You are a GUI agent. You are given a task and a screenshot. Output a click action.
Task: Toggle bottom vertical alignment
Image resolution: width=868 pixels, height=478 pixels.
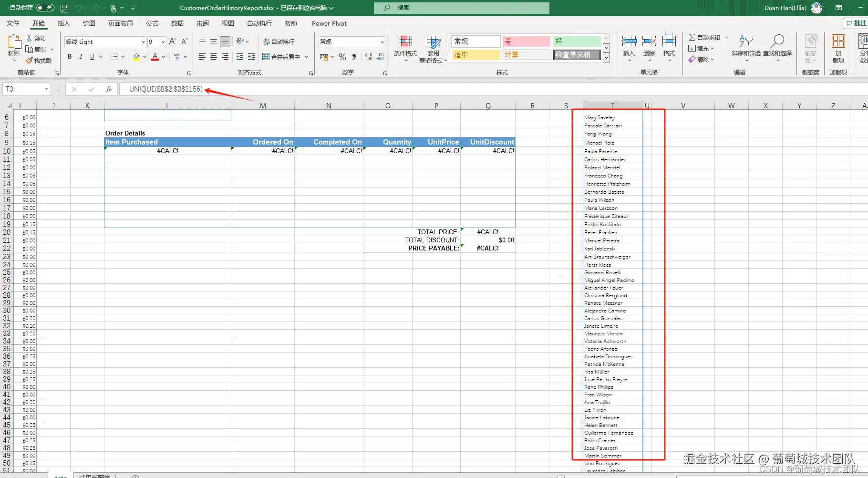225,42
